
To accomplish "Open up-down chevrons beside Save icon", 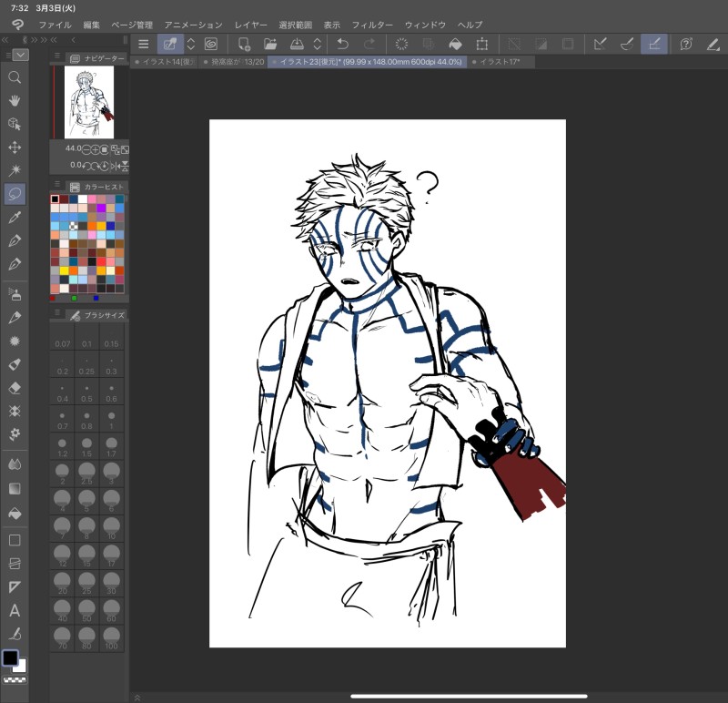I will click(x=317, y=44).
